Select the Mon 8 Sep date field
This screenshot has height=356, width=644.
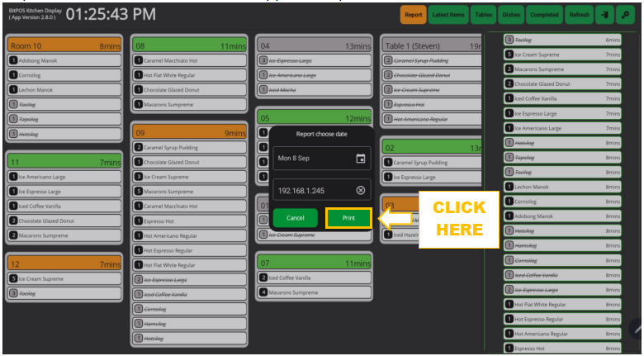[x=314, y=158]
